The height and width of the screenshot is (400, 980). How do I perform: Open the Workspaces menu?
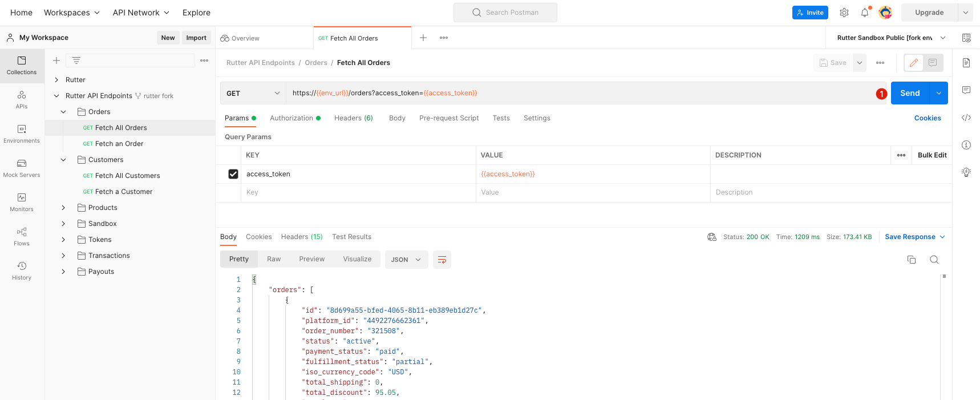[x=72, y=13]
